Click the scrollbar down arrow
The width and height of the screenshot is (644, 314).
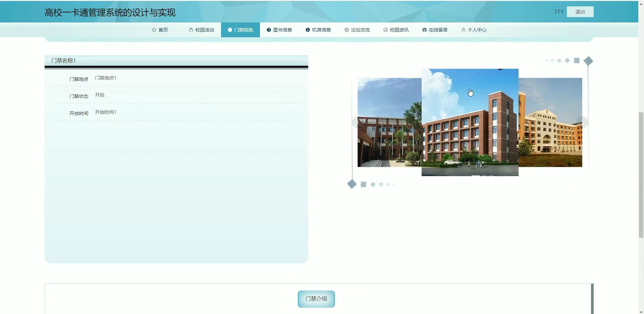[x=641, y=311]
